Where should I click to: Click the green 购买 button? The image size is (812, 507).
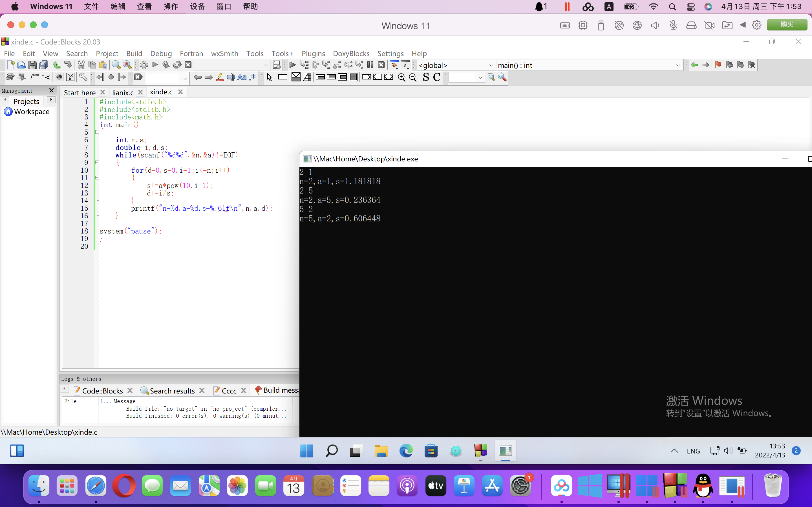pos(787,25)
